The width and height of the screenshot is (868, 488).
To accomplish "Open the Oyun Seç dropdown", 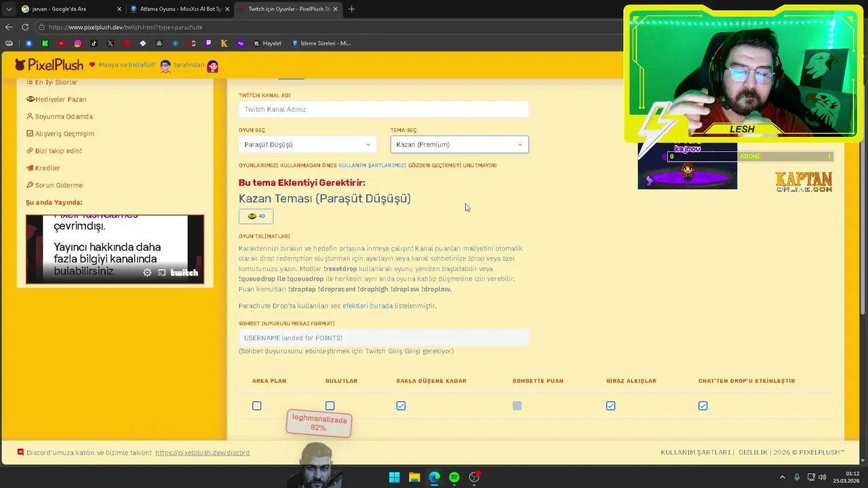I will [307, 144].
